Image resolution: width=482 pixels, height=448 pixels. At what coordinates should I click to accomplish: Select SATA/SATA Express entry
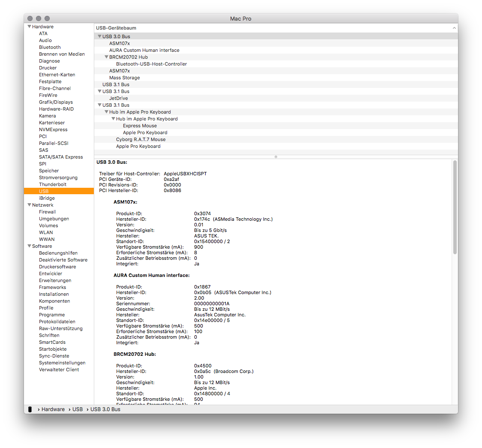[x=61, y=157]
